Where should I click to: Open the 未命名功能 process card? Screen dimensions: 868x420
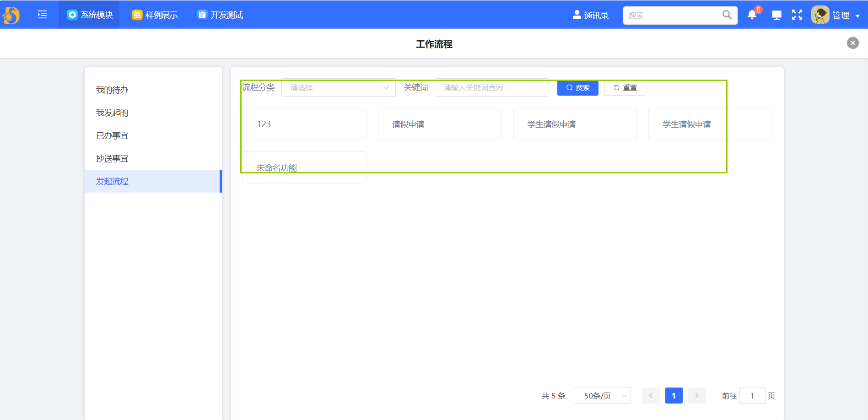tap(304, 167)
